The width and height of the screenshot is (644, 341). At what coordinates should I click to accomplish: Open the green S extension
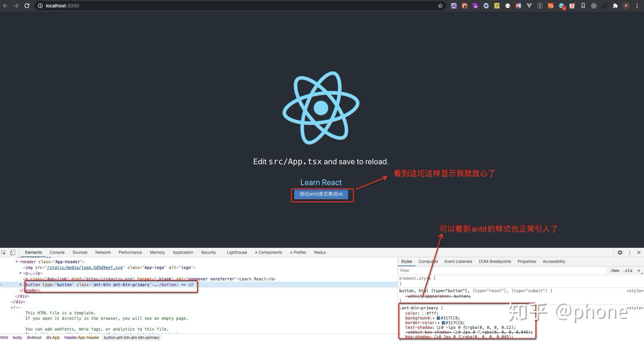(x=540, y=6)
